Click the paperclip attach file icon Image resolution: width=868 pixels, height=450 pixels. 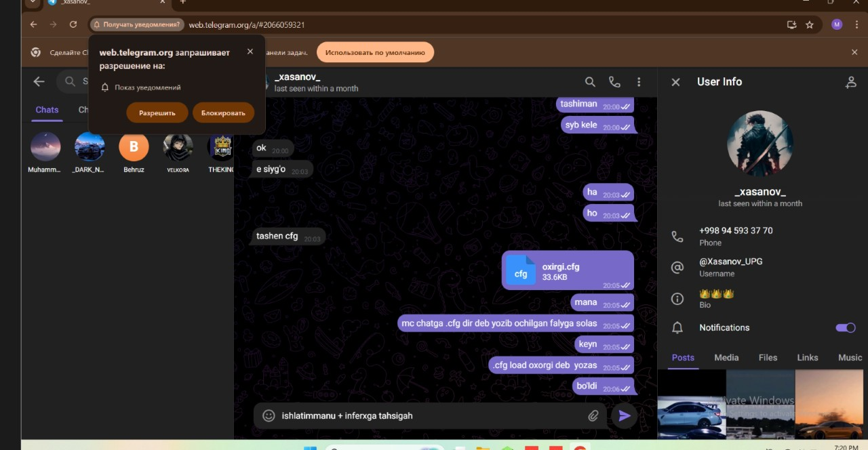[593, 416]
